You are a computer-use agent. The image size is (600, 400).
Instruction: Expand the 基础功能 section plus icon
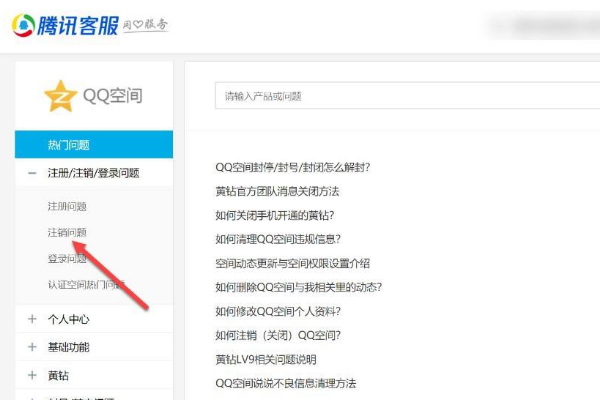point(32,347)
